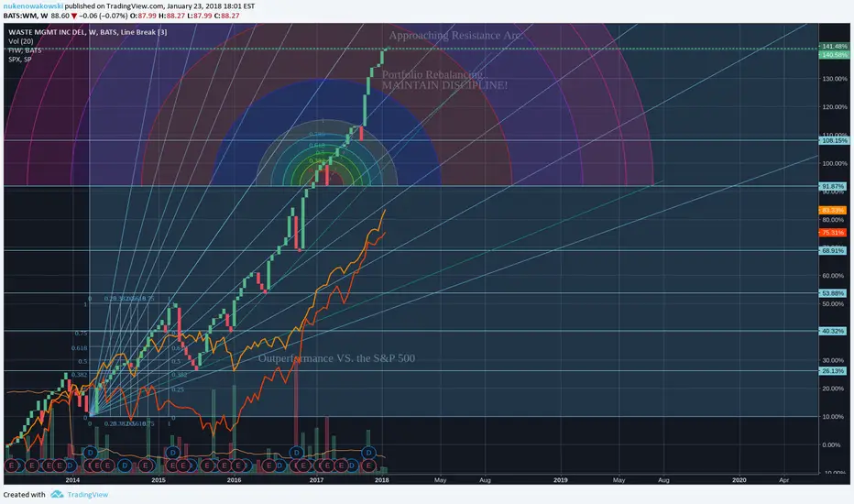
Task: Click the 2020 time axis label
Action: 739,480
